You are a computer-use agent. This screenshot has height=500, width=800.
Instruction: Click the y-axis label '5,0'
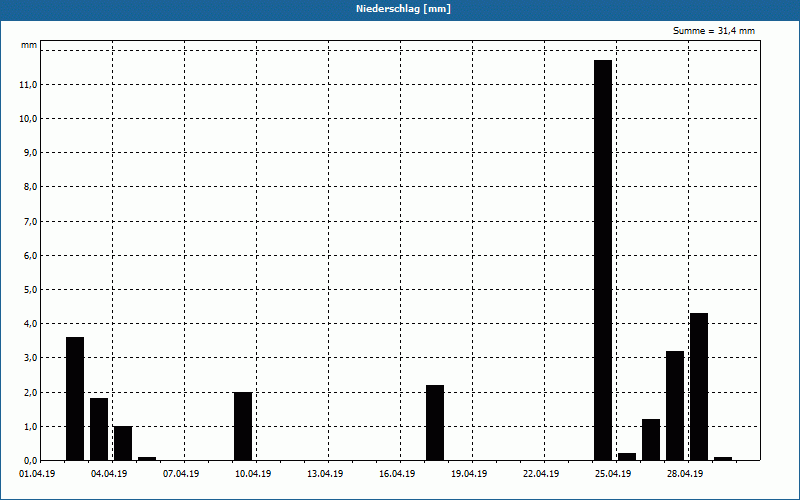coord(30,290)
